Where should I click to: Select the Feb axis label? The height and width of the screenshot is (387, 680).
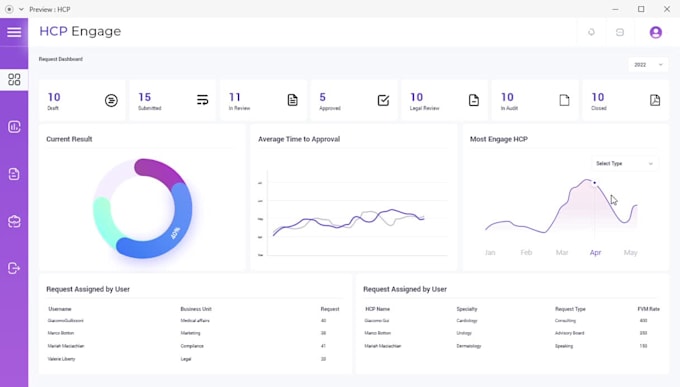(526, 253)
